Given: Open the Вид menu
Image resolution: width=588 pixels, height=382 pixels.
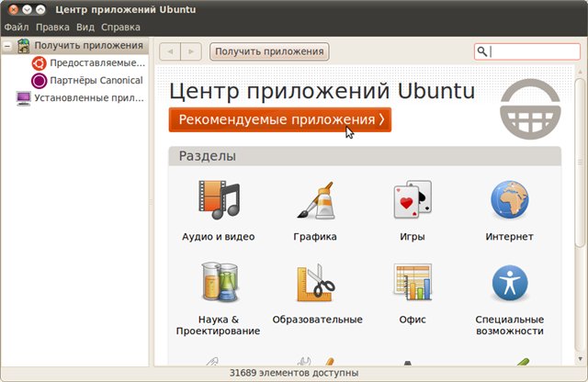Looking at the screenshot, I should (x=85, y=28).
